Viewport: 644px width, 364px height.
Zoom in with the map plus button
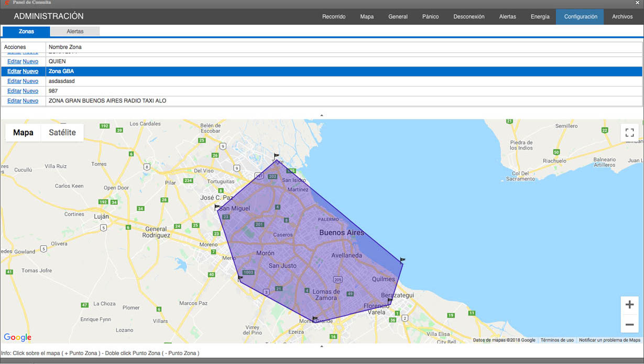tap(629, 305)
